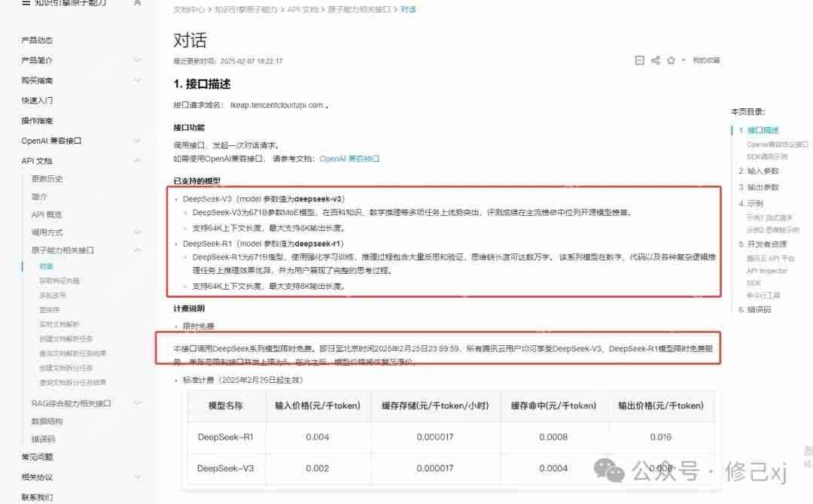This screenshot has width=813, height=504.
Task: Collapse the API 文档 chevron
Action: pyautogui.click(x=138, y=161)
